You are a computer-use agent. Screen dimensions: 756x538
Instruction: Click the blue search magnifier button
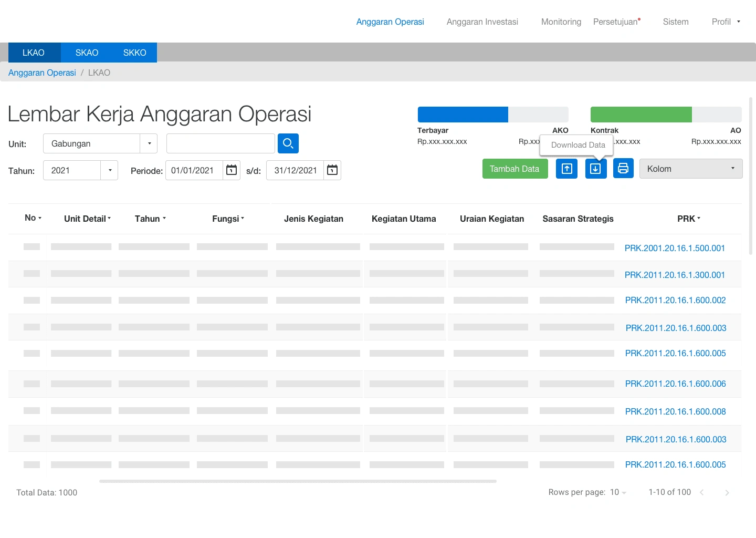(288, 143)
